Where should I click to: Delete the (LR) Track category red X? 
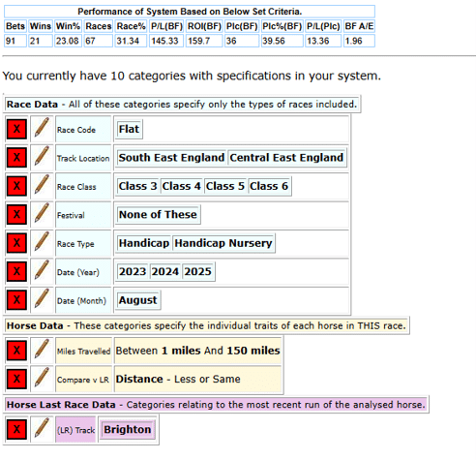click(x=16, y=429)
